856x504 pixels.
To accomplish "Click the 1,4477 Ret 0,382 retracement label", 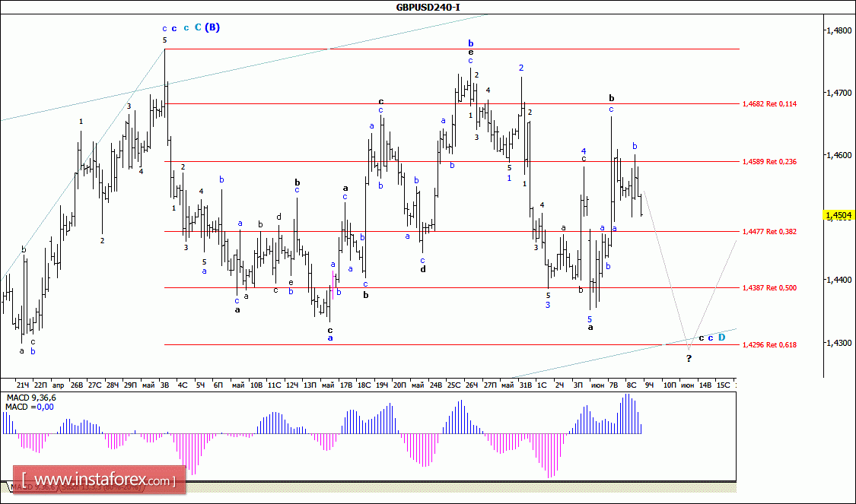I will click(768, 231).
